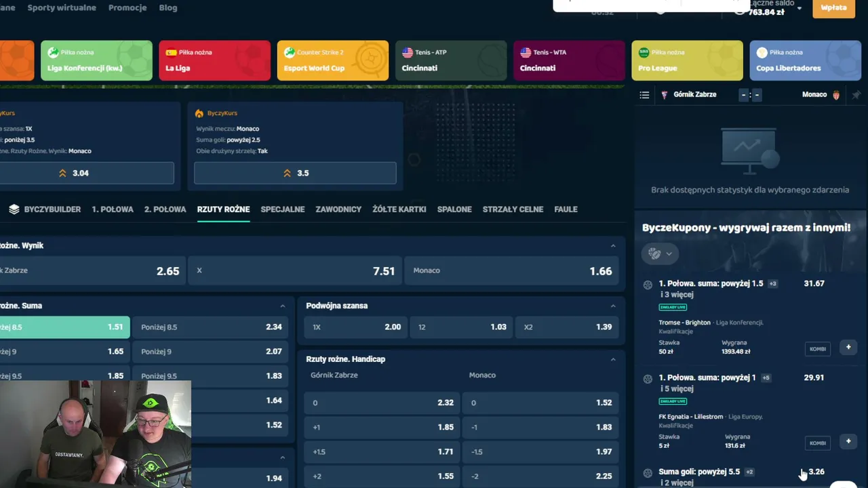Collapse the Podwójna szansa section

[613, 306]
